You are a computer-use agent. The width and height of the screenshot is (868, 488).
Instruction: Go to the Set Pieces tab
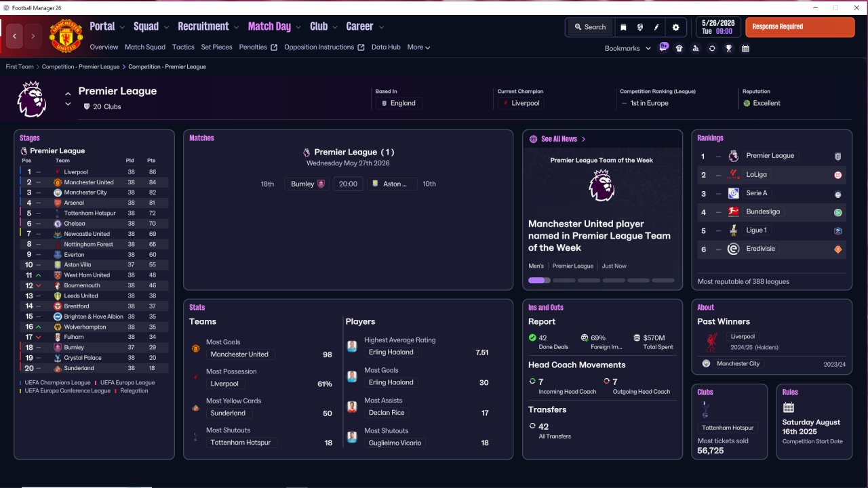coord(217,47)
